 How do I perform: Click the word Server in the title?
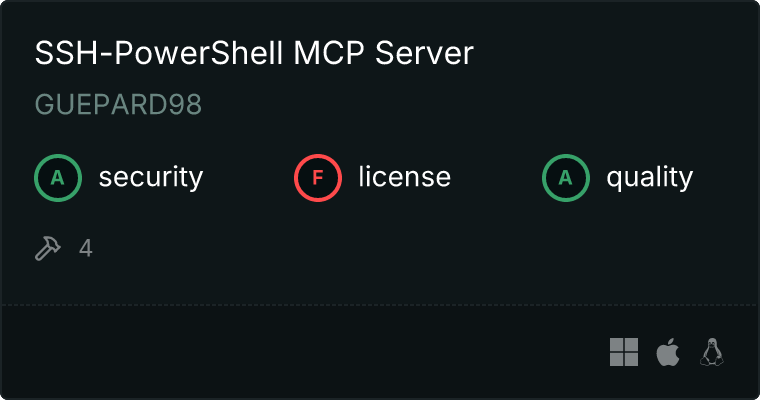(424, 52)
